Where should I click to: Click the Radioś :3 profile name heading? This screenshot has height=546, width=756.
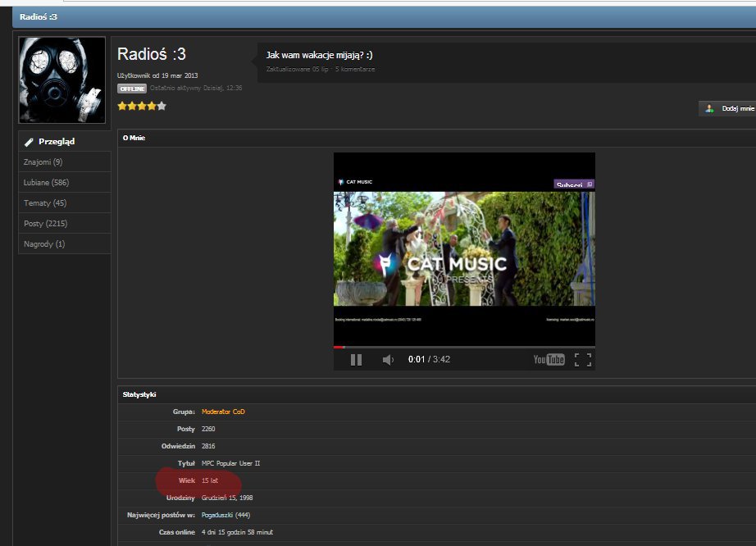(152, 54)
